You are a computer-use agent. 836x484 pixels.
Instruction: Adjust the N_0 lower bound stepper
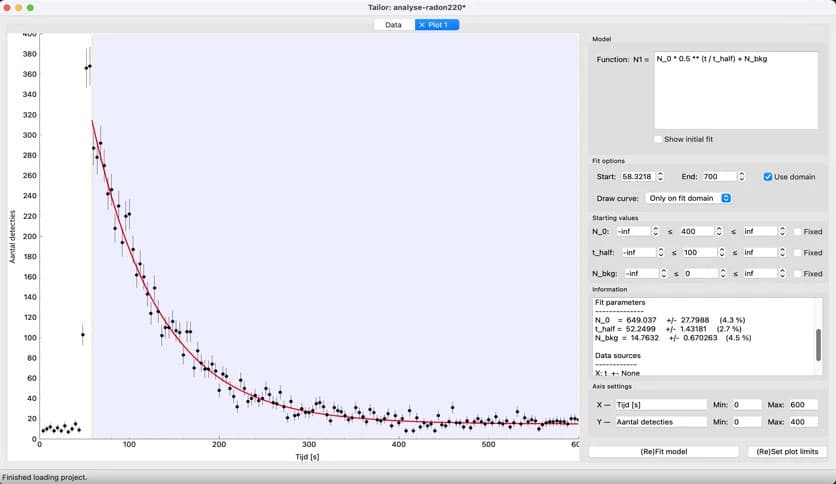(x=656, y=231)
